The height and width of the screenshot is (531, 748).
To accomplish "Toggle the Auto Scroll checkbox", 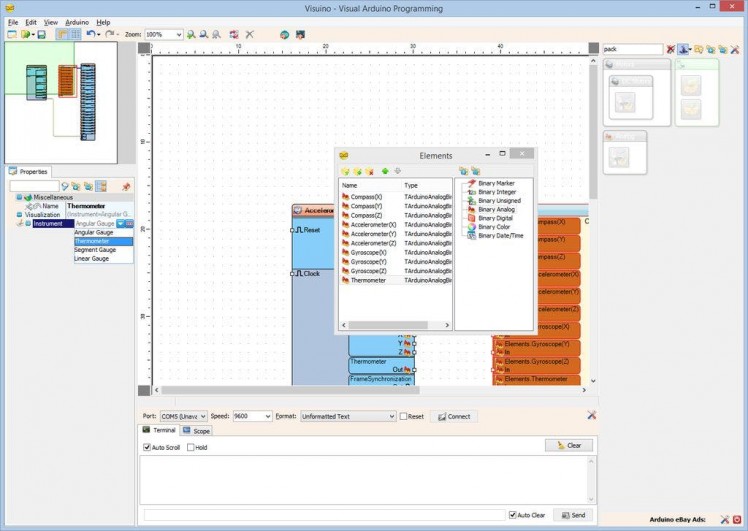I will click(146, 447).
